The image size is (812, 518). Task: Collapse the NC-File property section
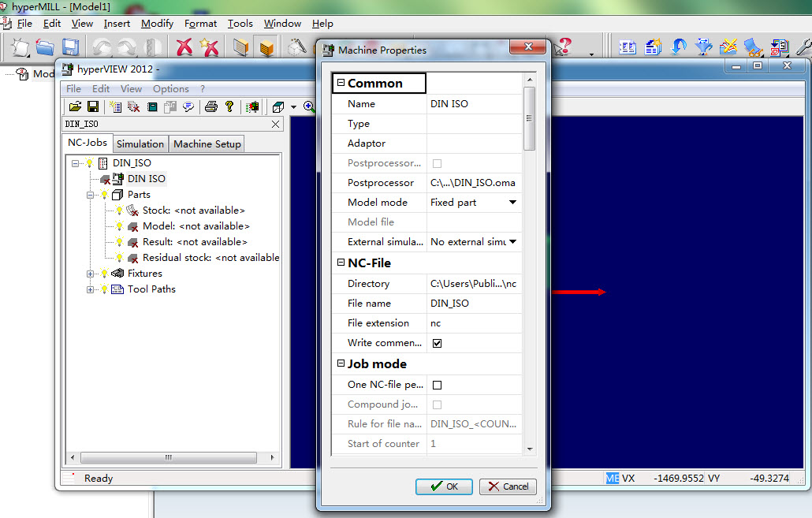point(341,262)
